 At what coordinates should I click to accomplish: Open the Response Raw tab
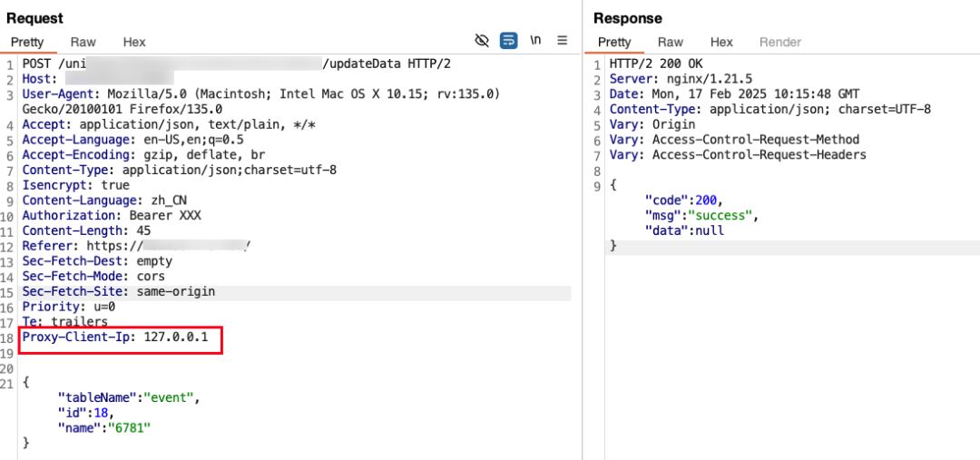tap(671, 42)
